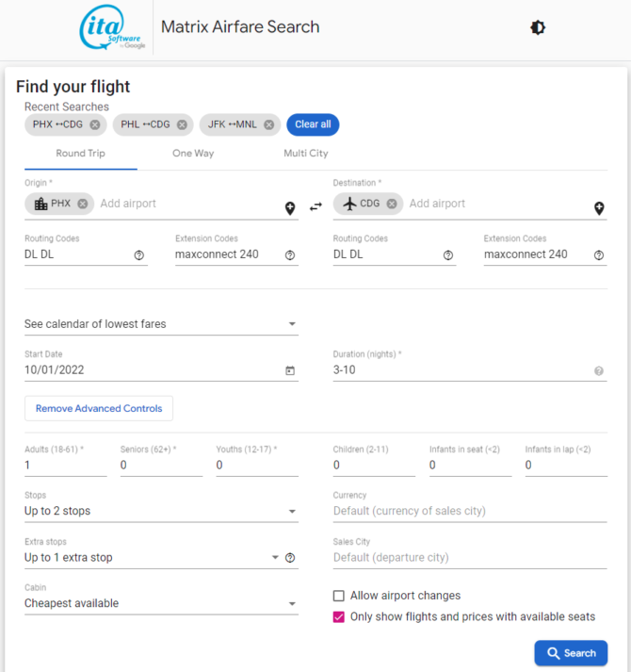The image size is (631, 672).
Task: Click the Infants in seat field
Action: click(470, 466)
